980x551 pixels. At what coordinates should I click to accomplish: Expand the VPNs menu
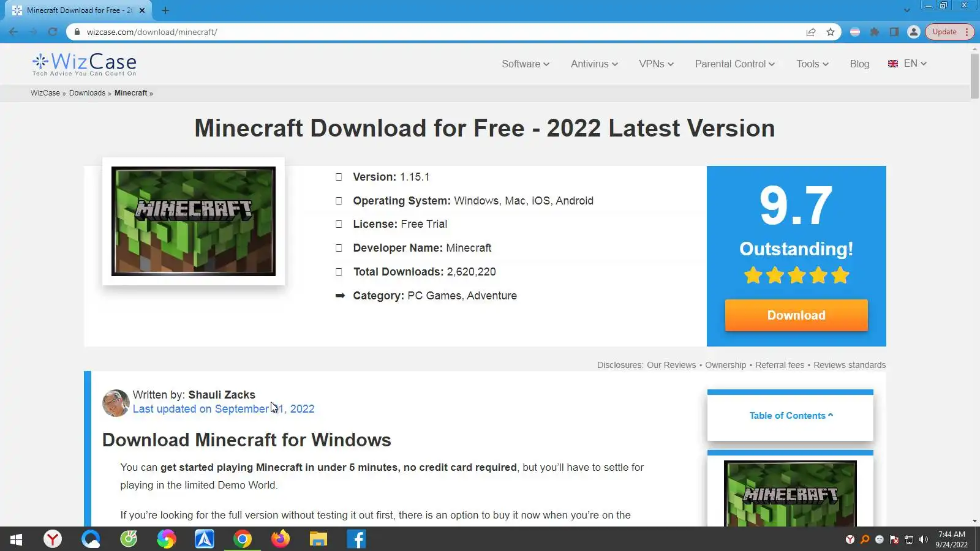pos(656,64)
